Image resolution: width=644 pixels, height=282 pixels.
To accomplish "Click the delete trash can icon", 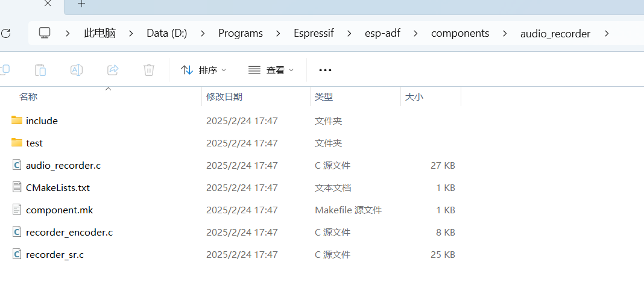I will pyautogui.click(x=149, y=70).
